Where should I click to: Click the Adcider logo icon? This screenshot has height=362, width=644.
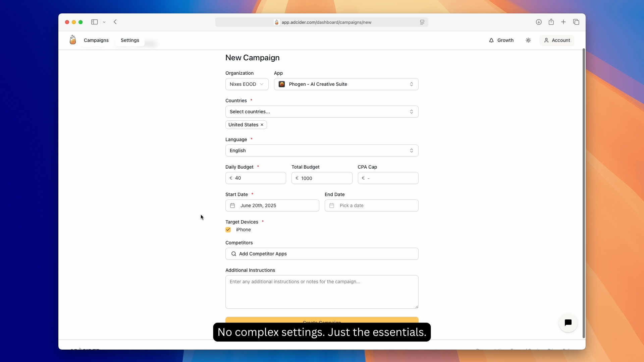(72, 40)
